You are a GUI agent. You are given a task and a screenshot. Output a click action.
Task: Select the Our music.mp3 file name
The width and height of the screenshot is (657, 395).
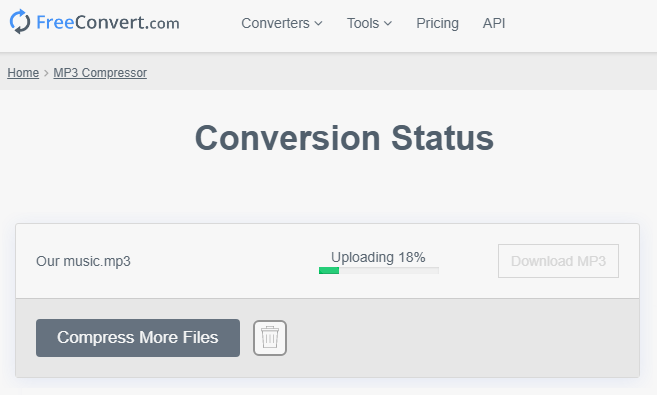tap(83, 261)
